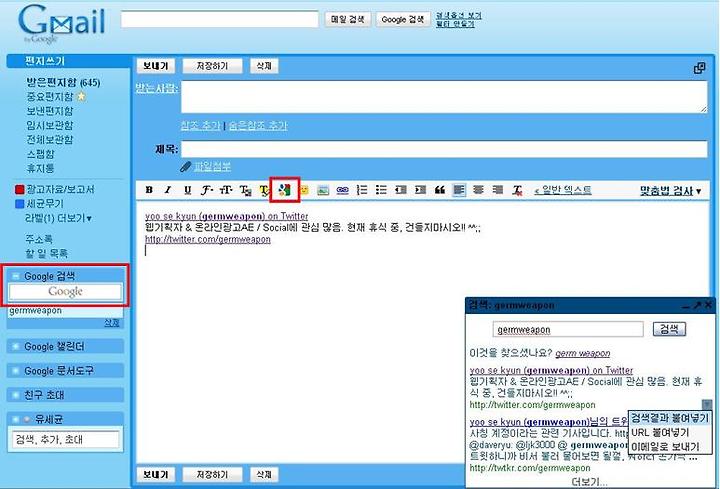The width and height of the screenshot is (720, 489).
Task: Click the paperclip attachment icon
Action: (186, 167)
